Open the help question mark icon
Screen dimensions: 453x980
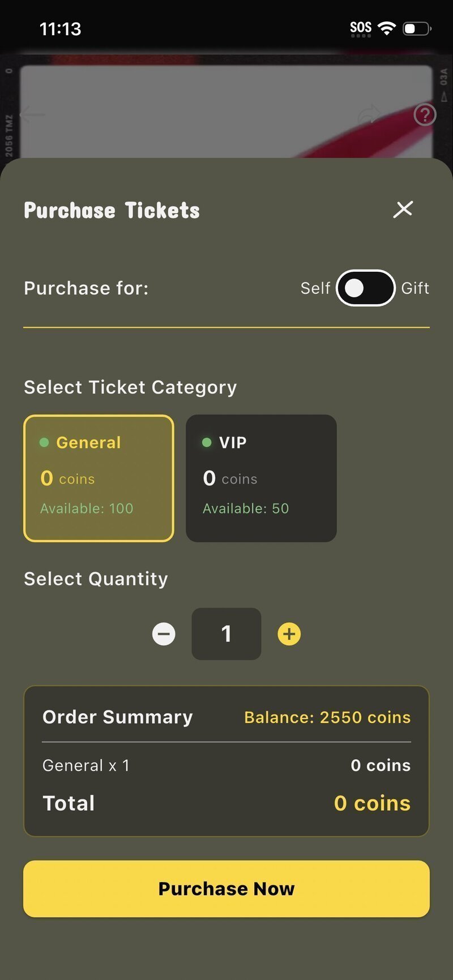point(424,115)
